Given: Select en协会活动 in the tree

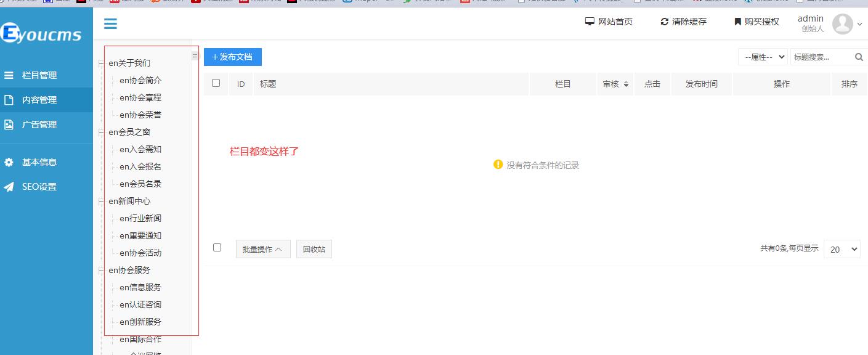Looking at the screenshot, I should point(140,253).
